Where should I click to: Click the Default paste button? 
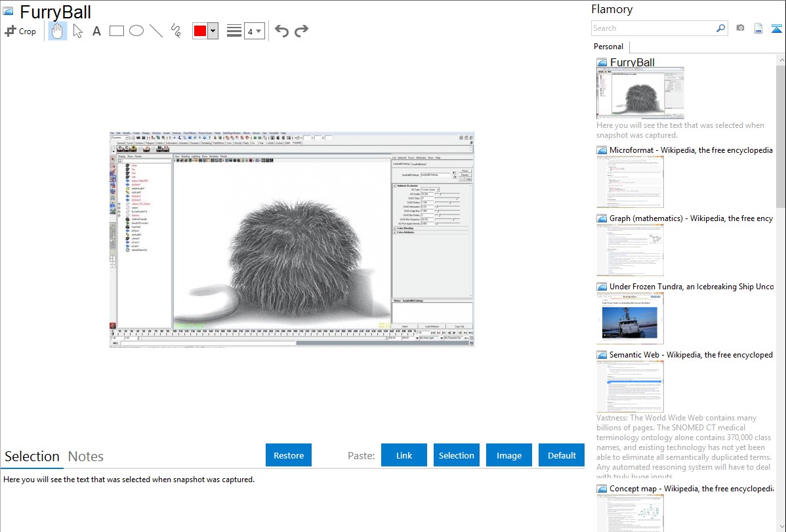[562, 455]
